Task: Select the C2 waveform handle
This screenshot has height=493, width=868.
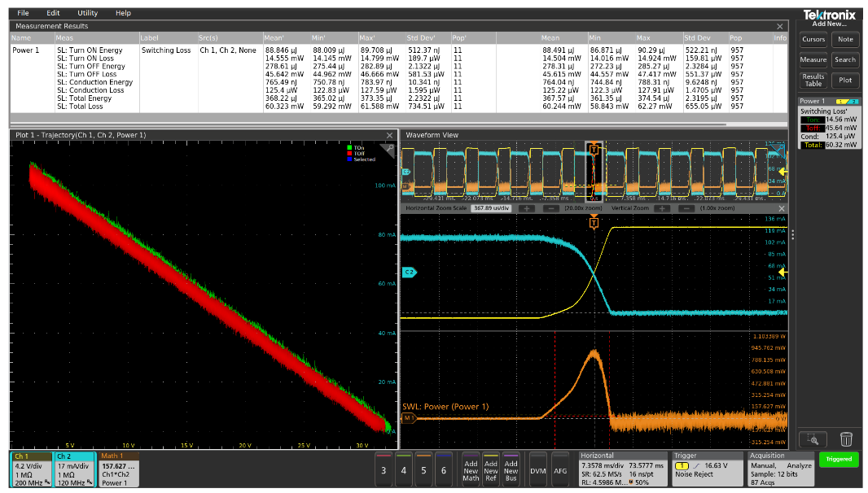Action: coord(409,272)
